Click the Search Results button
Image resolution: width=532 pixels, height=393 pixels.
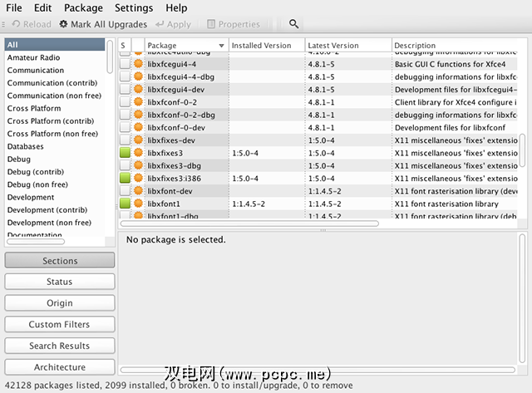[x=60, y=346]
